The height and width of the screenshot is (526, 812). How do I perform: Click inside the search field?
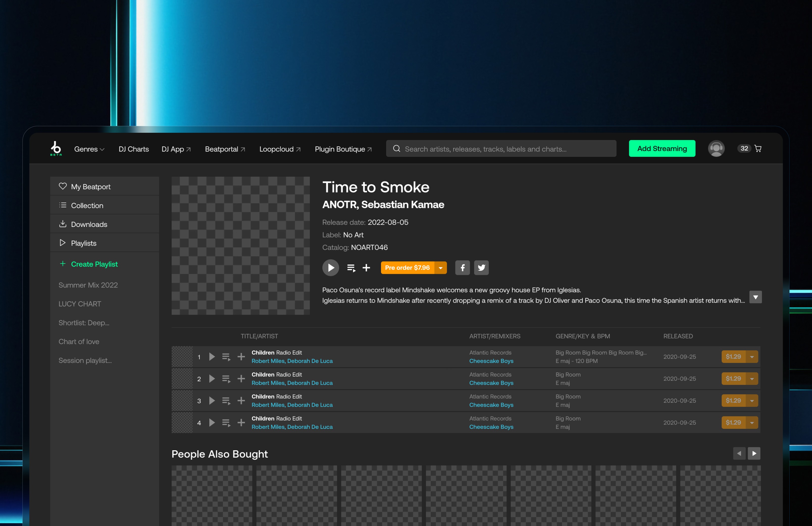pyautogui.click(x=501, y=149)
